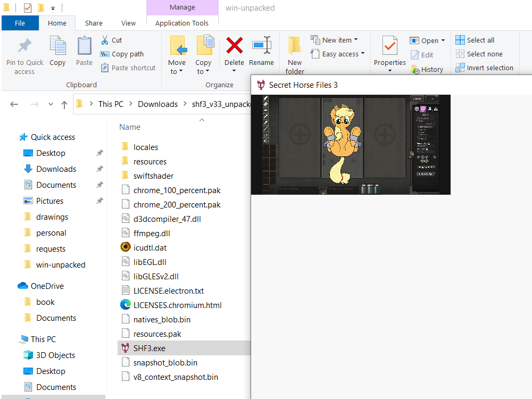Open the Application Tools tab
Screen dimensions: 532x399
[182, 23]
